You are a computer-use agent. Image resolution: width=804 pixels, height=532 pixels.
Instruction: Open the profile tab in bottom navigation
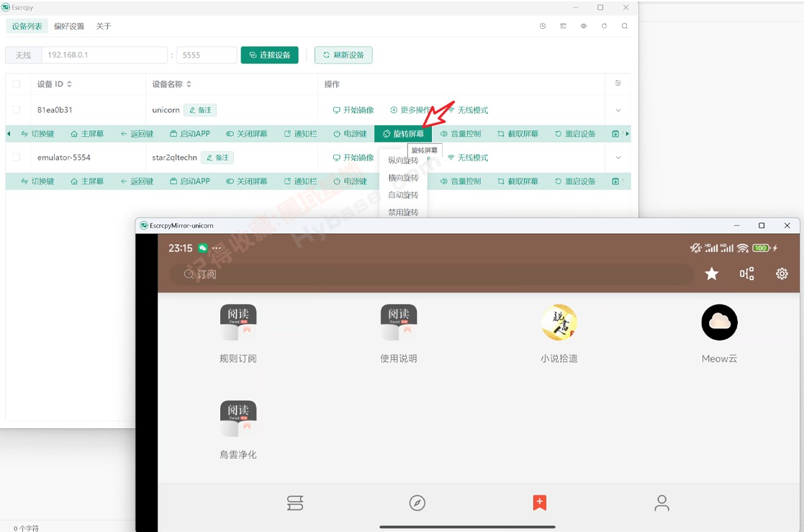coord(661,503)
